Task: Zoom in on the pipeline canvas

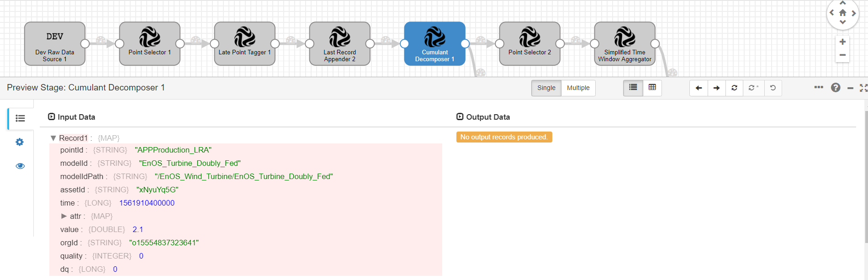Action: (x=842, y=42)
